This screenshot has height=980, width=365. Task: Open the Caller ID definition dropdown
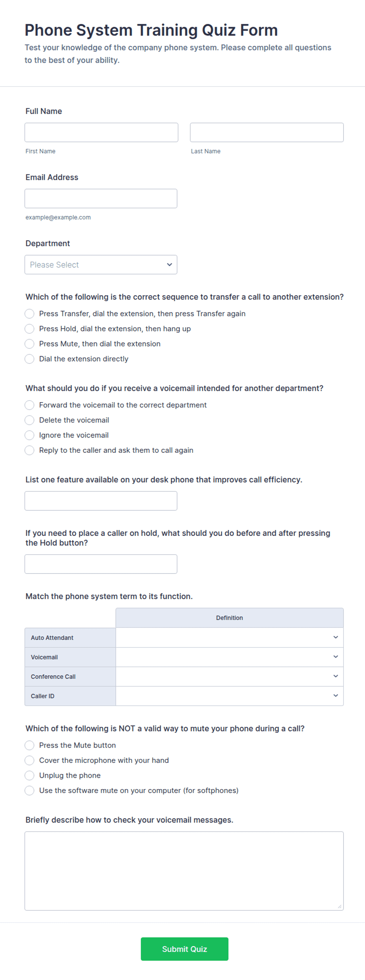(230, 696)
